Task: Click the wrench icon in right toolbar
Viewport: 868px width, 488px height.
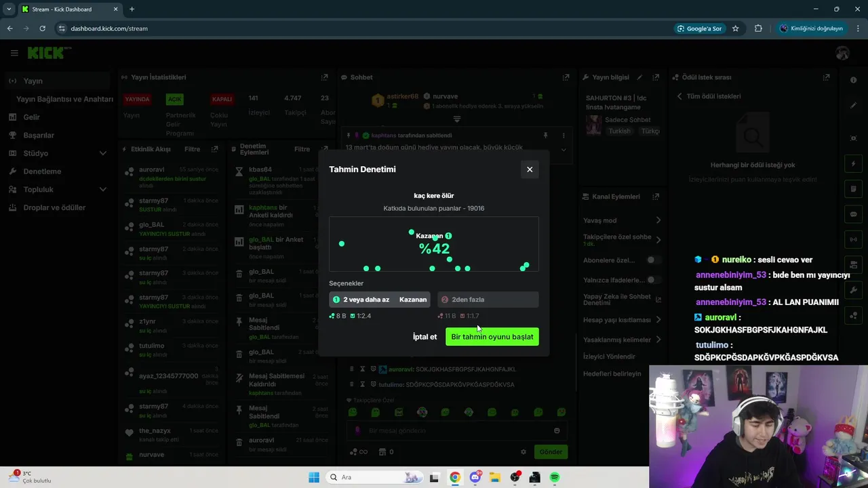Action: 853,290
